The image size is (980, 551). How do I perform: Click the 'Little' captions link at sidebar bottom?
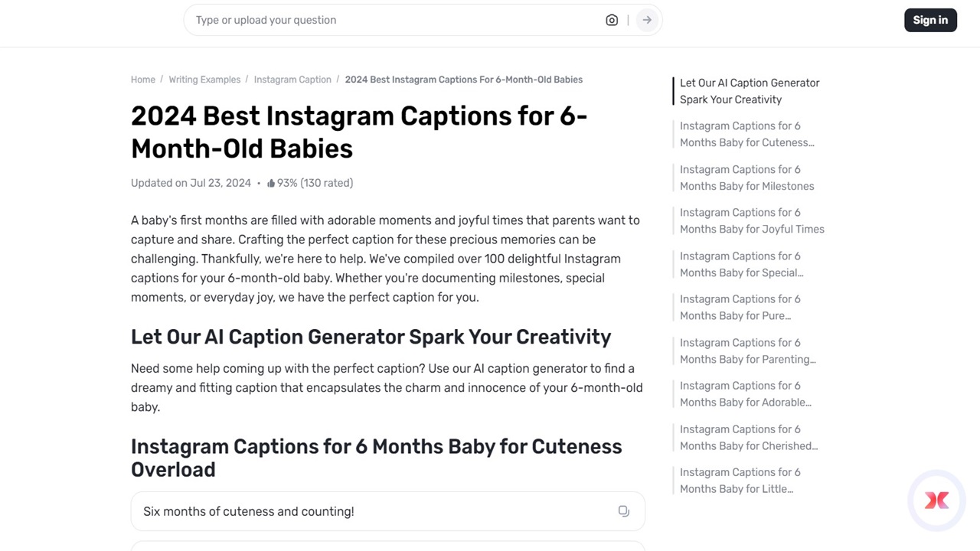[740, 480]
